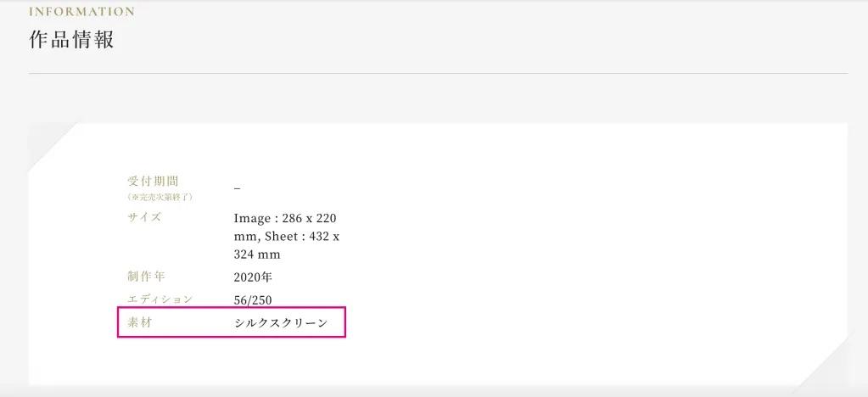This screenshot has height=397, width=868.
Task: Select the サイズ label
Action: tap(143, 217)
